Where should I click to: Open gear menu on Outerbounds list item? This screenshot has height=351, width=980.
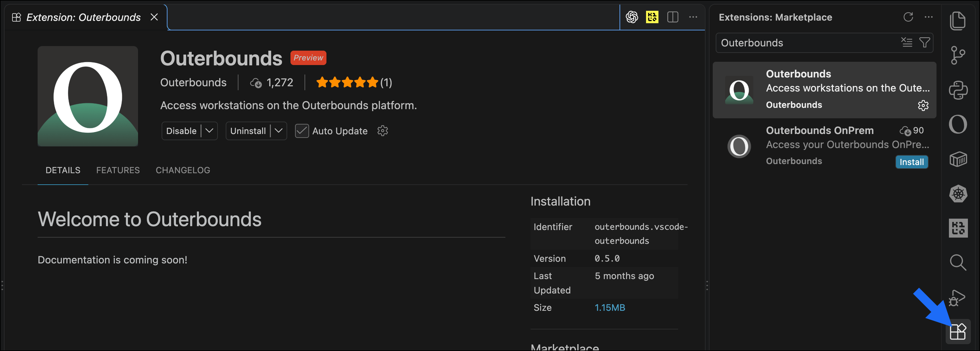(x=923, y=105)
